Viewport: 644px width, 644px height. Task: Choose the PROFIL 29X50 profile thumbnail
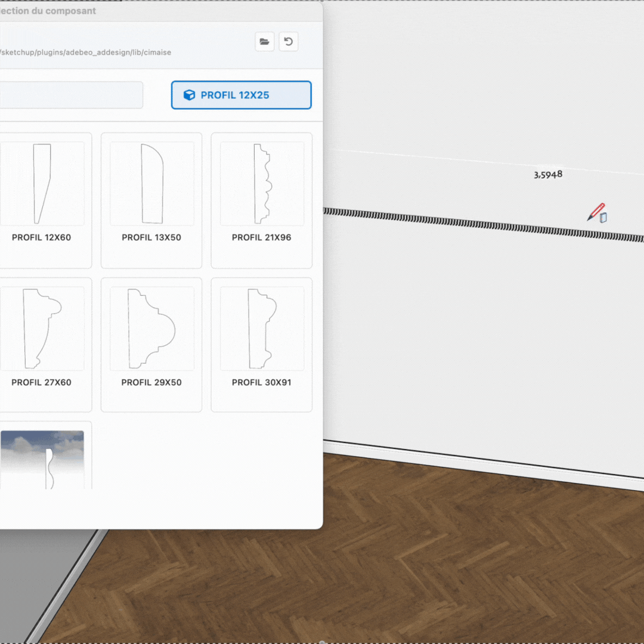tap(151, 328)
